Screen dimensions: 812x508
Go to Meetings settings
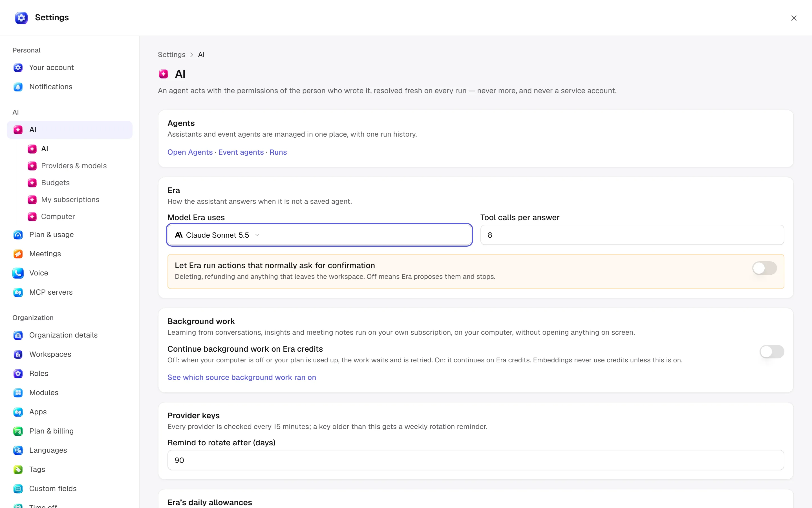[69, 254]
